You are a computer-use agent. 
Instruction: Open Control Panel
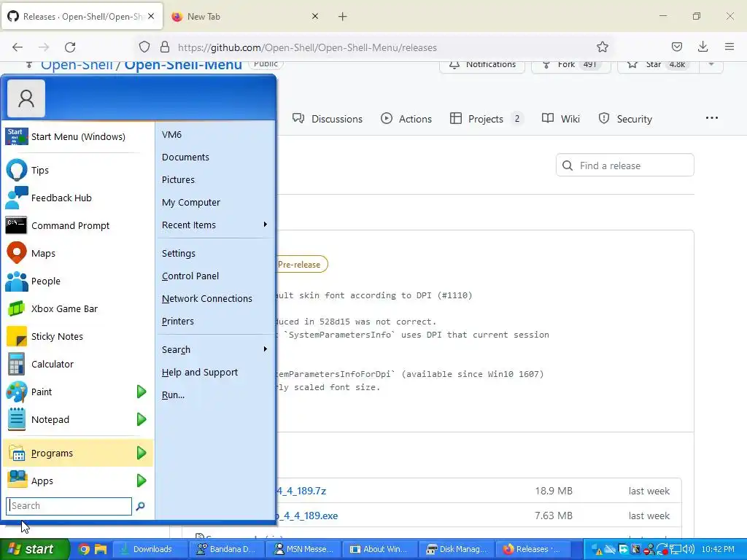coord(215,276)
